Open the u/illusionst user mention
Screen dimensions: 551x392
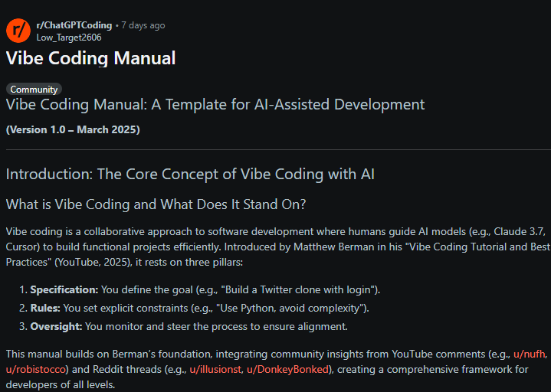coord(215,369)
